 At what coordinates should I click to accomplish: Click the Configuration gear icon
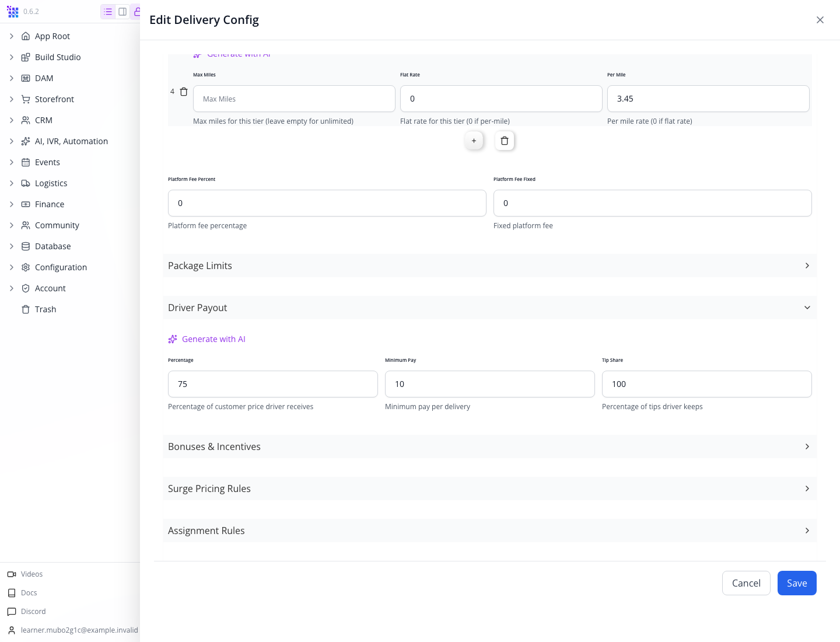click(26, 267)
